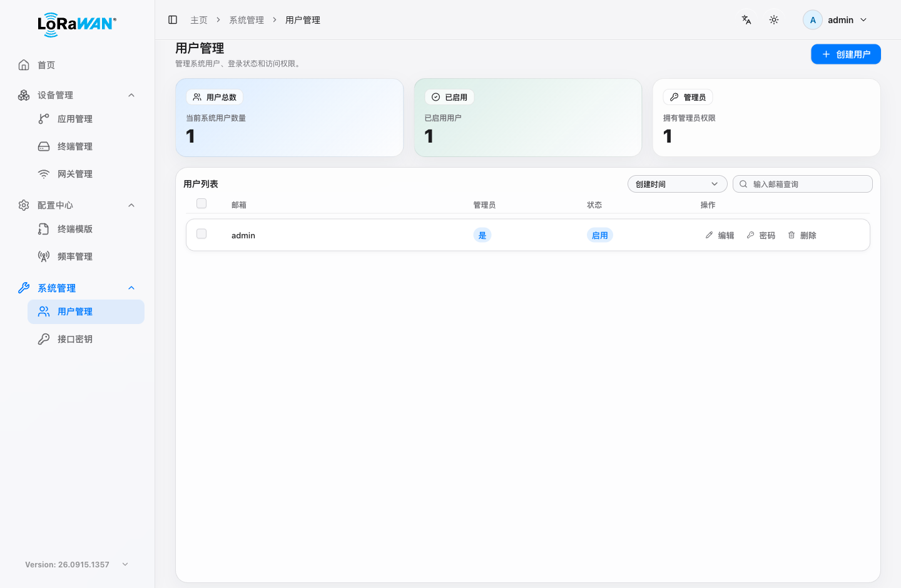Open the language translation icon
Viewport: 901px width, 588px height.
tap(746, 20)
